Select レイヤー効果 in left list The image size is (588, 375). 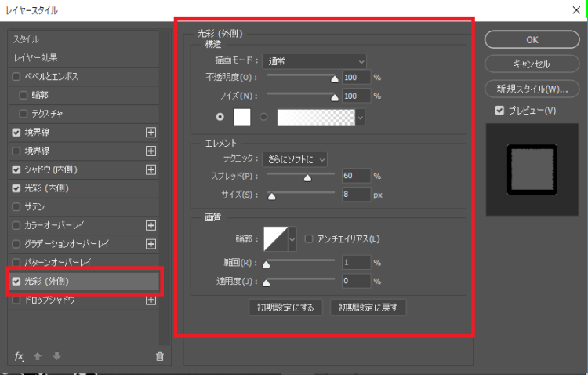pyautogui.click(x=83, y=58)
